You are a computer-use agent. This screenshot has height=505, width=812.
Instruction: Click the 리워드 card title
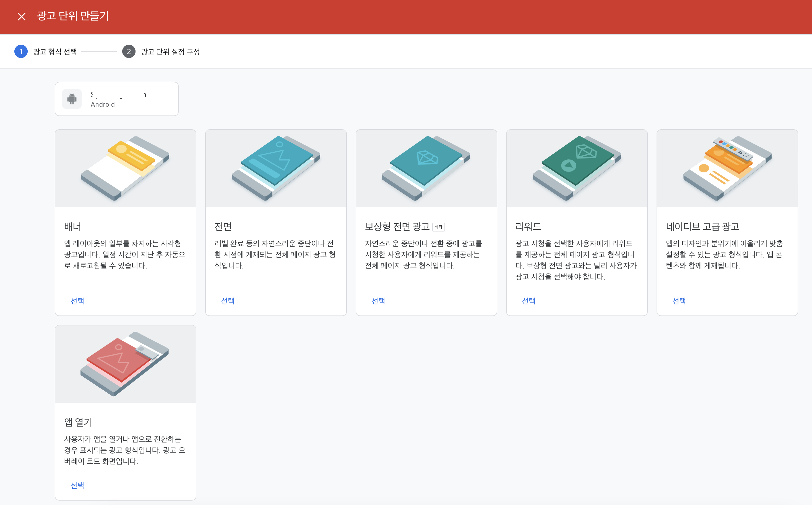click(528, 227)
